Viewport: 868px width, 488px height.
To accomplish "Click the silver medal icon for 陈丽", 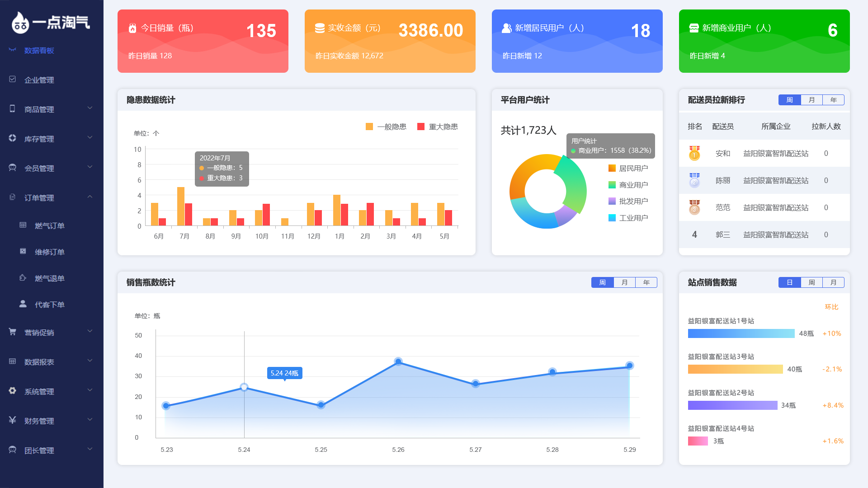I will pos(694,180).
